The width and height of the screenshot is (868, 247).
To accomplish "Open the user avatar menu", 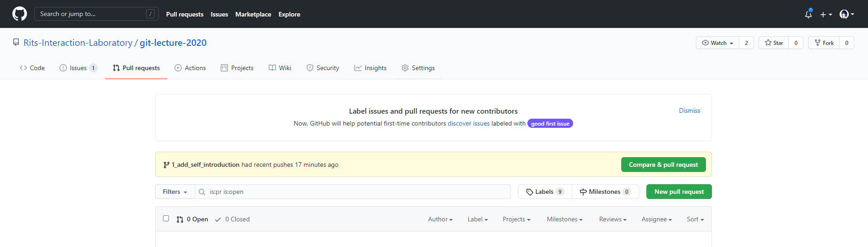I will [x=846, y=14].
